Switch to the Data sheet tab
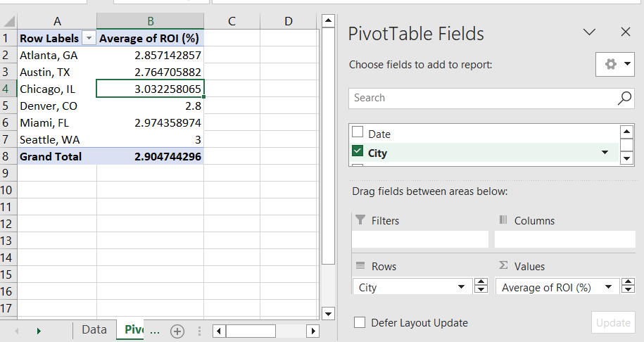 point(94,330)
